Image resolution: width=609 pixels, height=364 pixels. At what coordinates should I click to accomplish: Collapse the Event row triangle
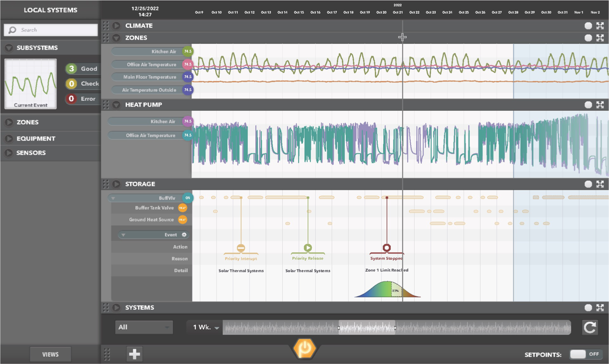123,235
